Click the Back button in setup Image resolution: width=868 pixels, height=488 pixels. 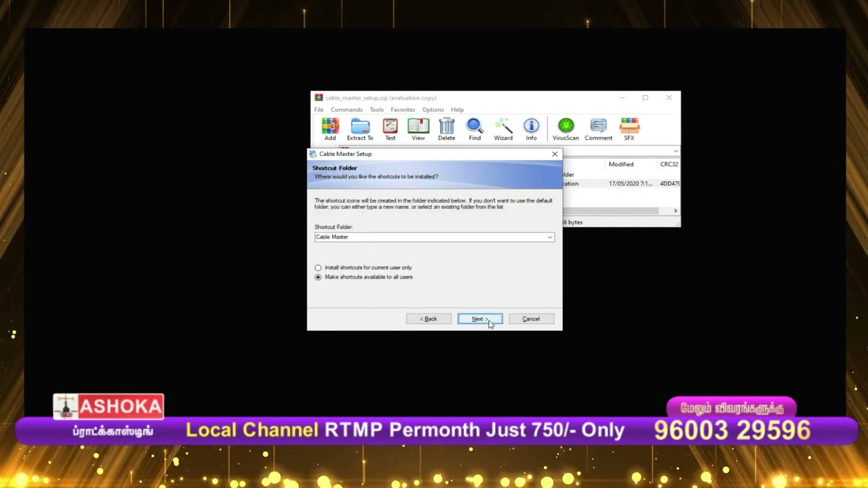pyautogui.click(x=429, y=319)
